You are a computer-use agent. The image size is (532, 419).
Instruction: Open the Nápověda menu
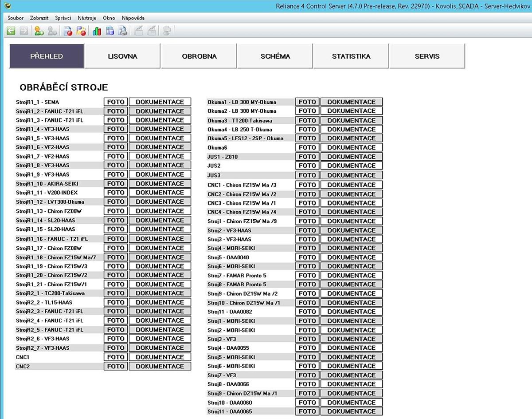[x=133, y=18]
